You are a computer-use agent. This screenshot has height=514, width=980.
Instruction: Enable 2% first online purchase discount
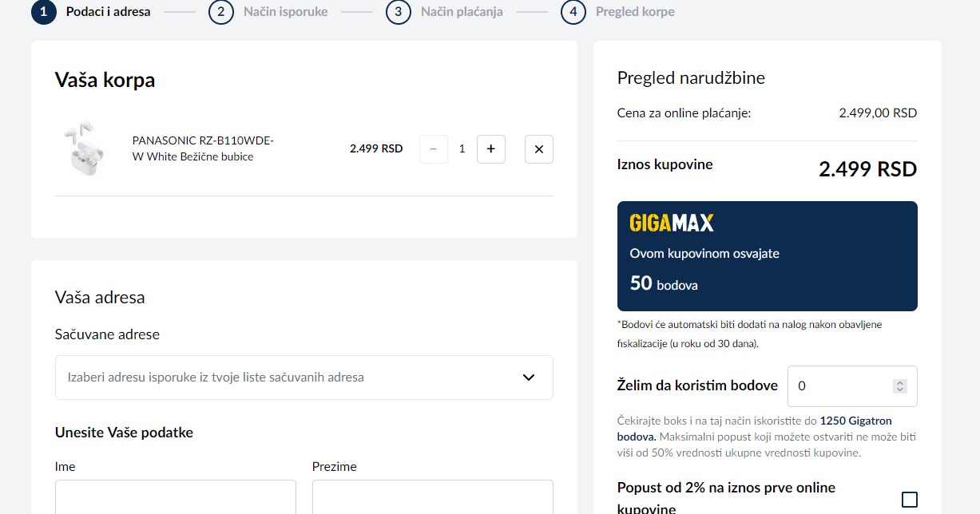click(x=909, y=500)
